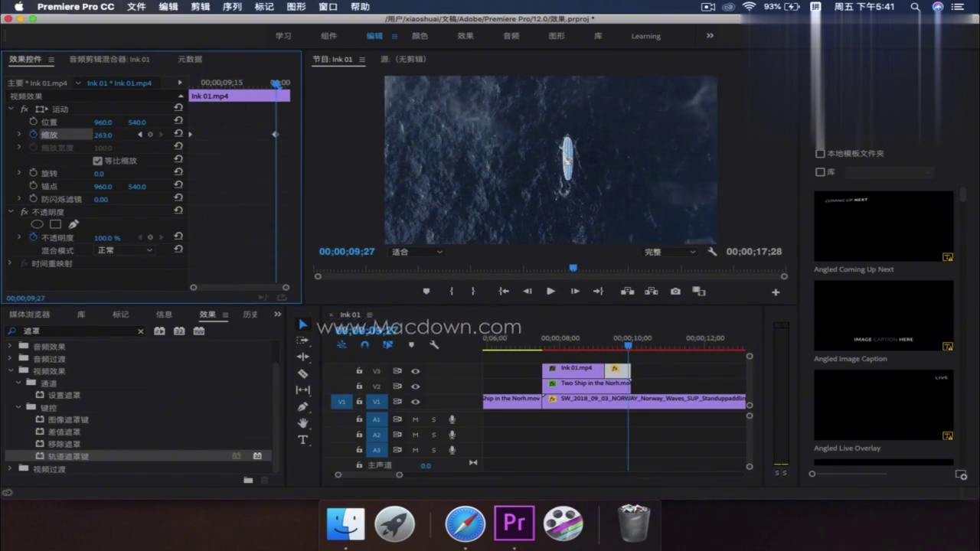Open the 序列 menu
Image resolution: width=980 pixels, height=551 pixels.
pyautogui.click(x=232, y=7)
